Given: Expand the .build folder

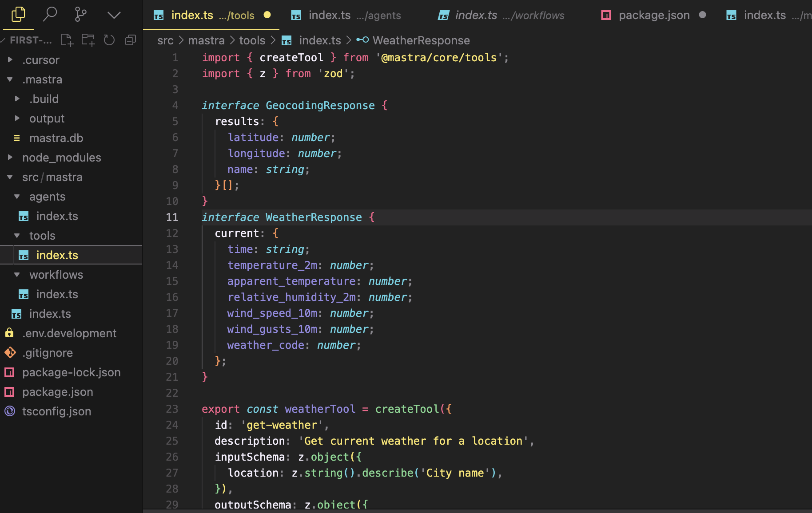Looking at the screenshot, I should [x=71, y=99].
